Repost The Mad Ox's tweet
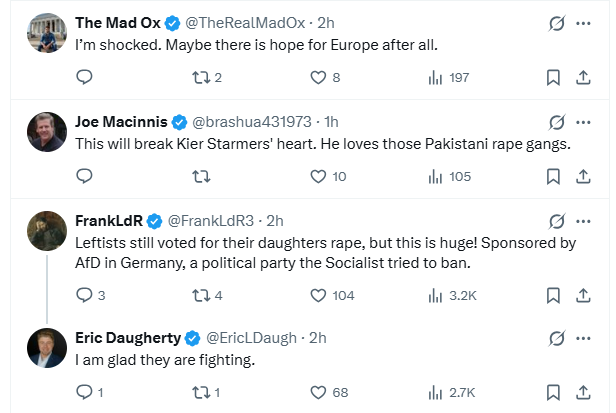Screen dimensions: 616x413 click(x=201, y=77)
